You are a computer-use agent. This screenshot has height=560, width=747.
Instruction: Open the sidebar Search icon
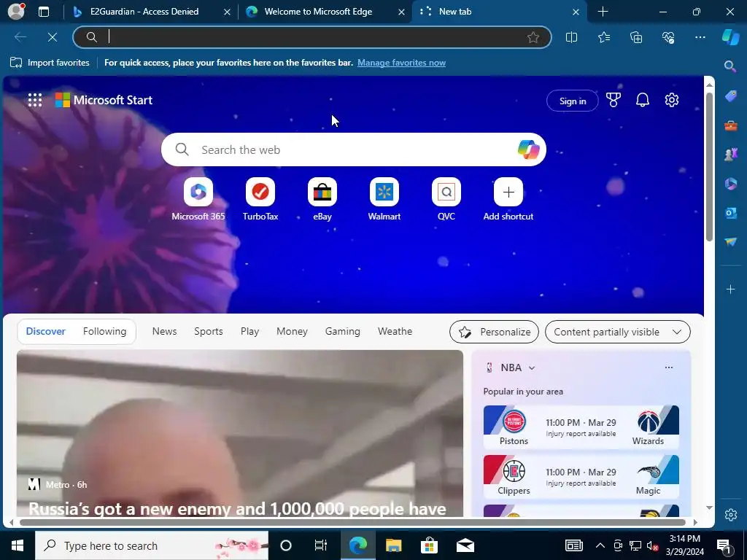tap(730, 66)
